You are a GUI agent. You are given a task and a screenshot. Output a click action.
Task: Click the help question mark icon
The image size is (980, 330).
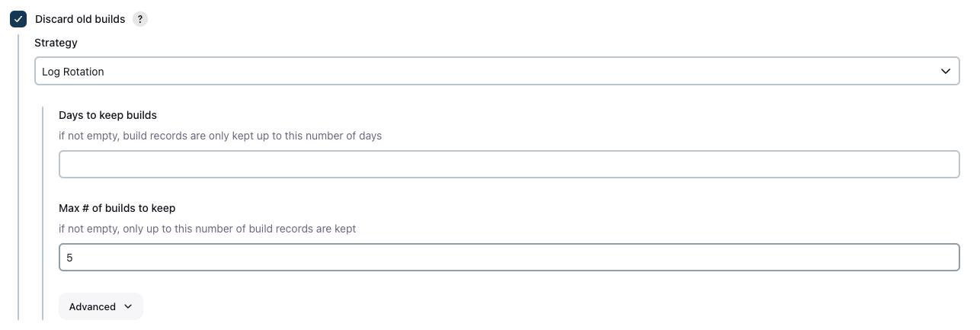(x=140, y=19)
